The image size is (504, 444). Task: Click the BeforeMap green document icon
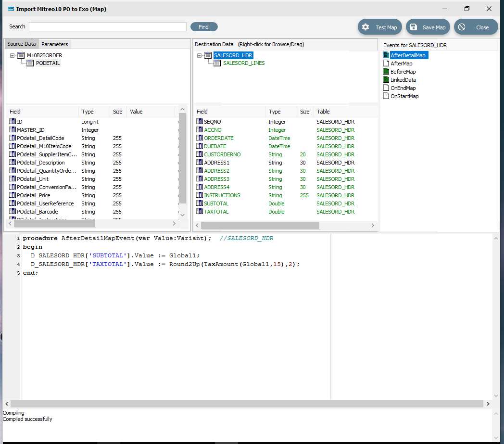pyautogui.click(x=386, y=72)
